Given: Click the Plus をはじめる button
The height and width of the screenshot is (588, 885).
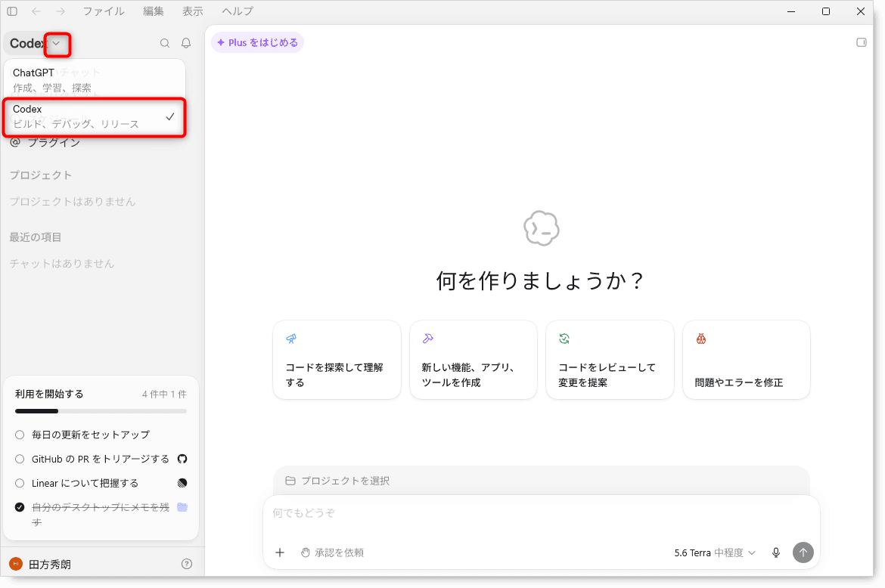Looking at the screenshot, I should [257, 42].
